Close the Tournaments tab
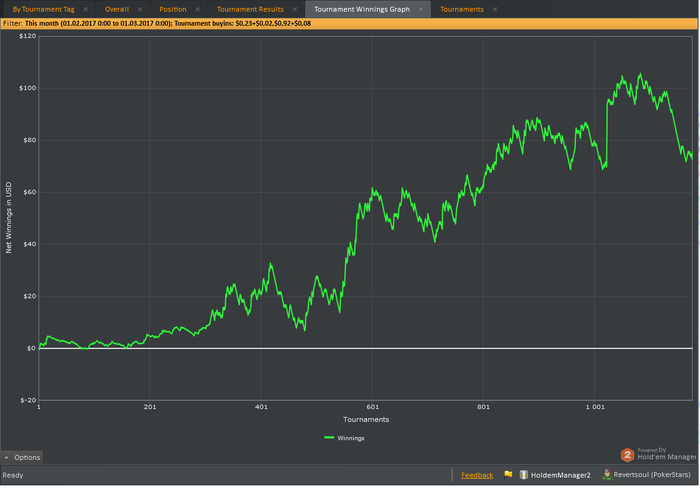 coord(495,9)
